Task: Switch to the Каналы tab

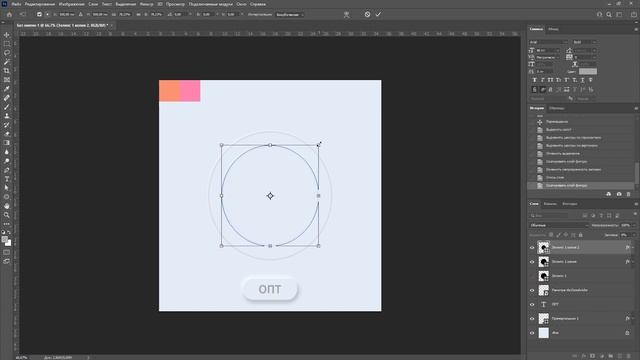Action: tap(550, 204)
